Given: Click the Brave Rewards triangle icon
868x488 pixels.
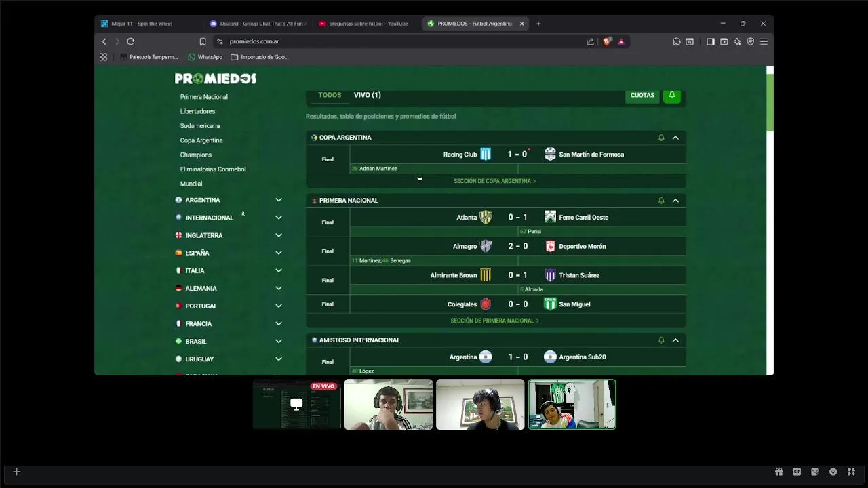Looking at the screenshot, I should click(621, 41).
